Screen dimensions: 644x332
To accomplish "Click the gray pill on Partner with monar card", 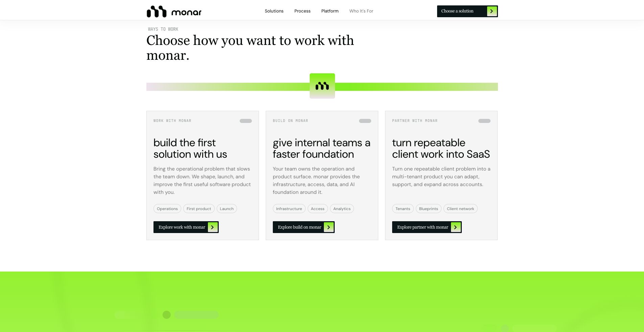I will (x=484, y=121).
